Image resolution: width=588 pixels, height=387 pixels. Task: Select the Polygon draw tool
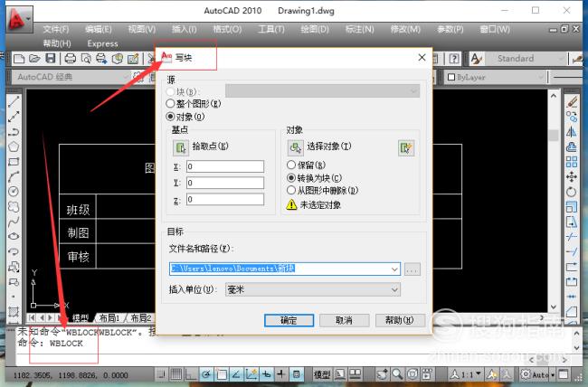tap(14, 146)
